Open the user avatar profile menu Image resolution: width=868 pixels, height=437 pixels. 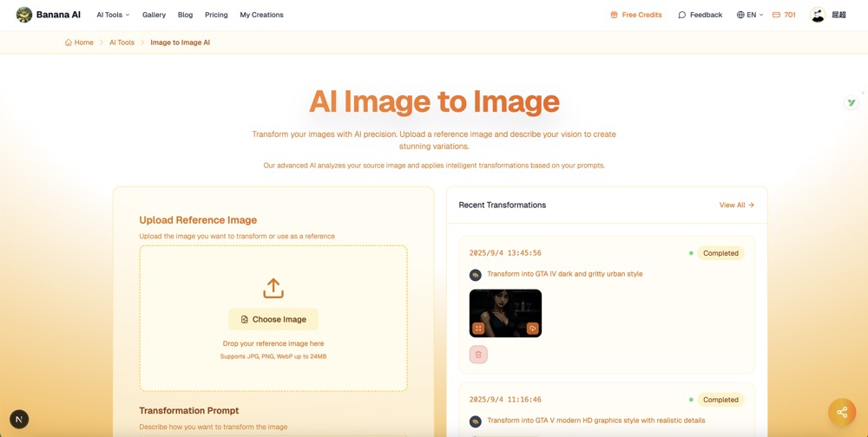(818, 15)
